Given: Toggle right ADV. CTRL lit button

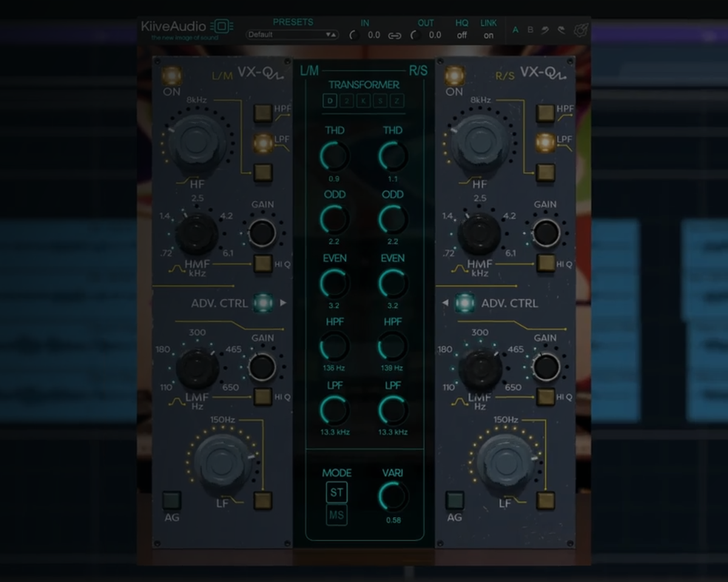Looking at the screenshot, I should [x=465, y=303].
